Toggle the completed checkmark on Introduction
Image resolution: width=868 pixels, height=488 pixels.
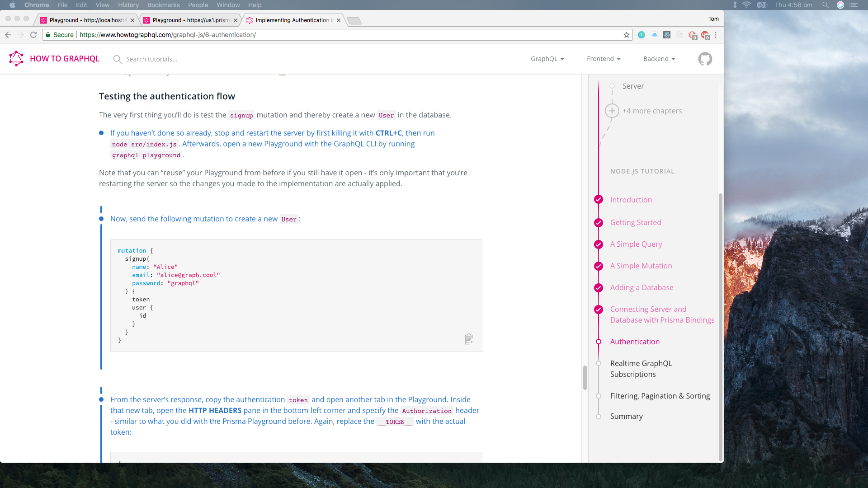coord(599,199)
